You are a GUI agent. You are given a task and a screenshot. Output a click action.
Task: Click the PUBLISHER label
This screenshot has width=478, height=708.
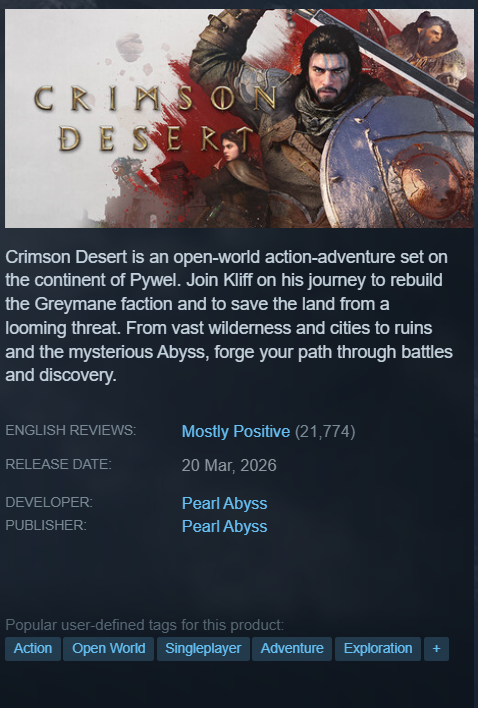coord(46,525)
